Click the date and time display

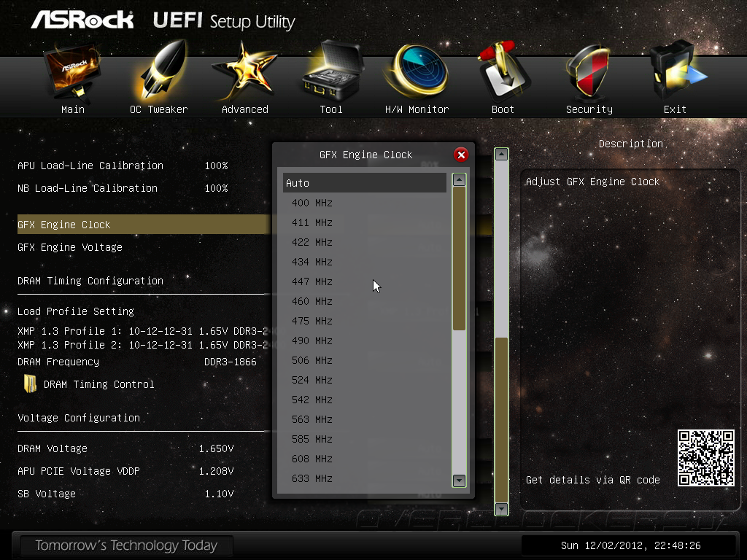(x=631, y=545)
